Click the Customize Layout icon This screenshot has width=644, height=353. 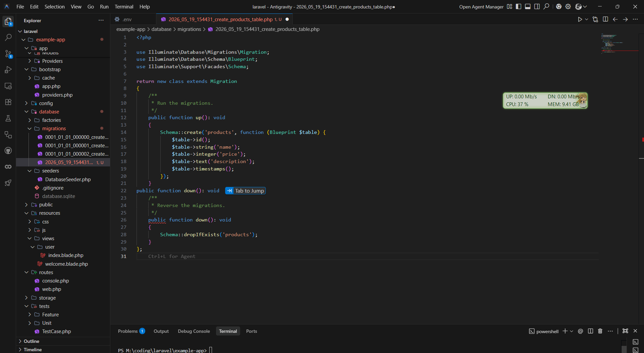pos(510,6)
